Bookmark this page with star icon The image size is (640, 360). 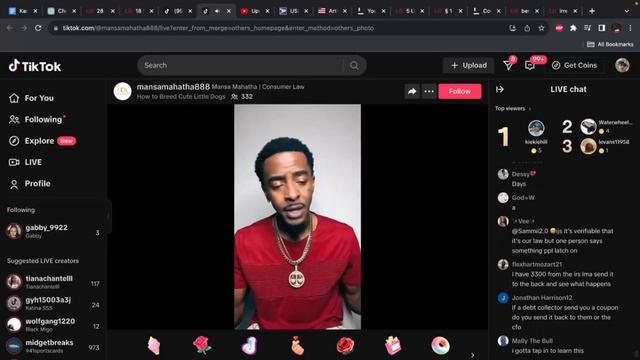[x=541, y=28]
